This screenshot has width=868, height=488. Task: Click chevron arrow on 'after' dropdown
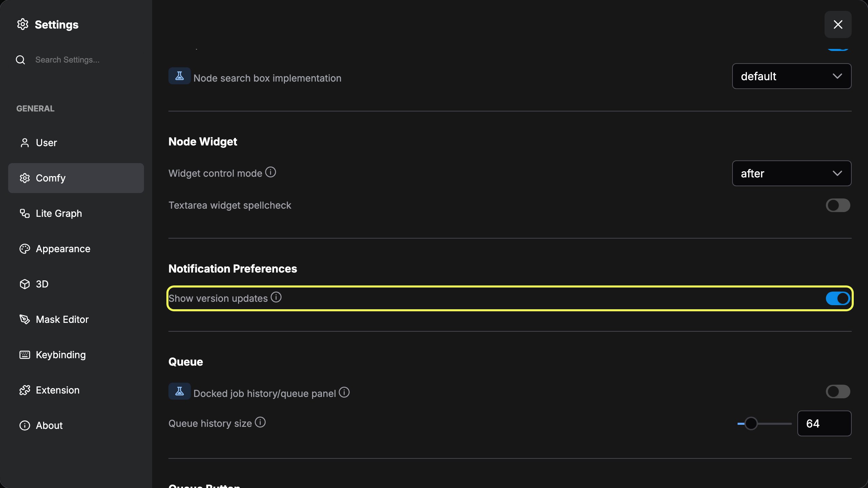837,173
